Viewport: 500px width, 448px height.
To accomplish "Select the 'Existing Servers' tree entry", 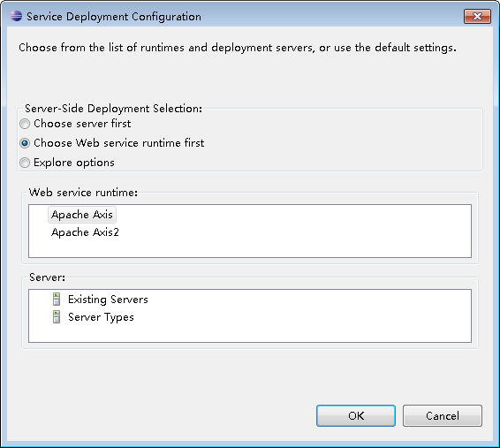I will click(x=108, y=300).
